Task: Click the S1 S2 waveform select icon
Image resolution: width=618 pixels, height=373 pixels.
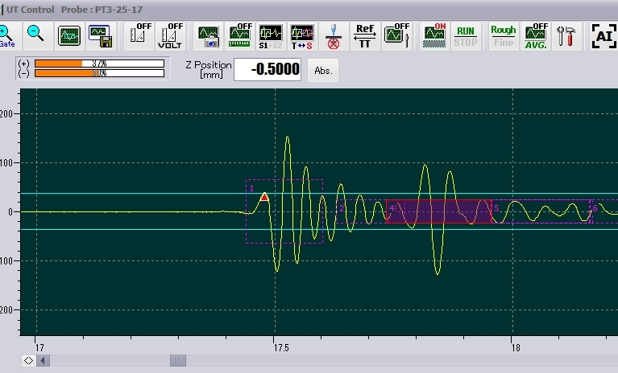Action: (x=271, y=36)
